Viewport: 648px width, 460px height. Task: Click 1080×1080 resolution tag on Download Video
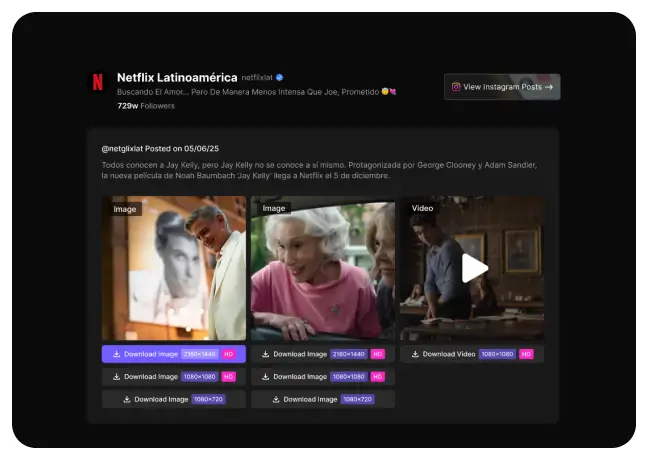497,354
